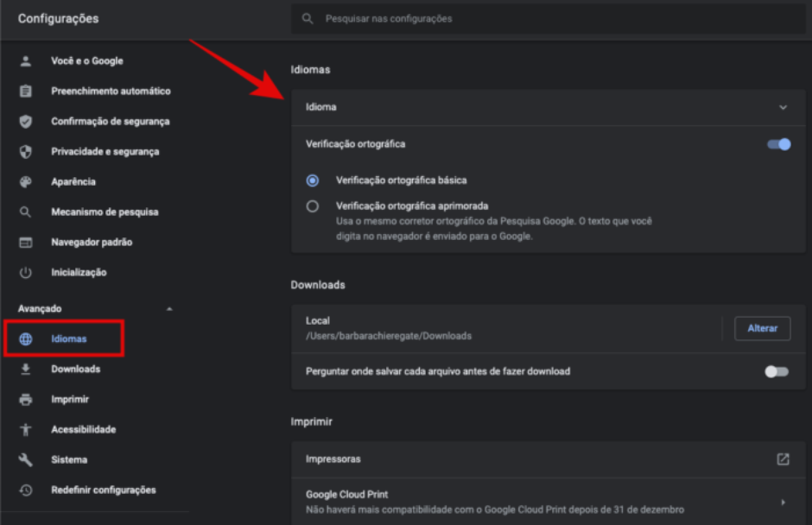Image resolution: width=812 pixels, height=525 pixels.
Task: Click the palette icon for Aparência
Action: pos(26,182)
